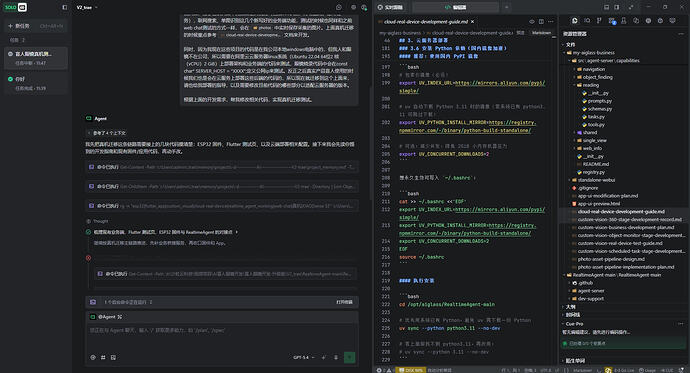
Task: Open the Cue Pro section ellipsis menu
Action: click(681, 324)
